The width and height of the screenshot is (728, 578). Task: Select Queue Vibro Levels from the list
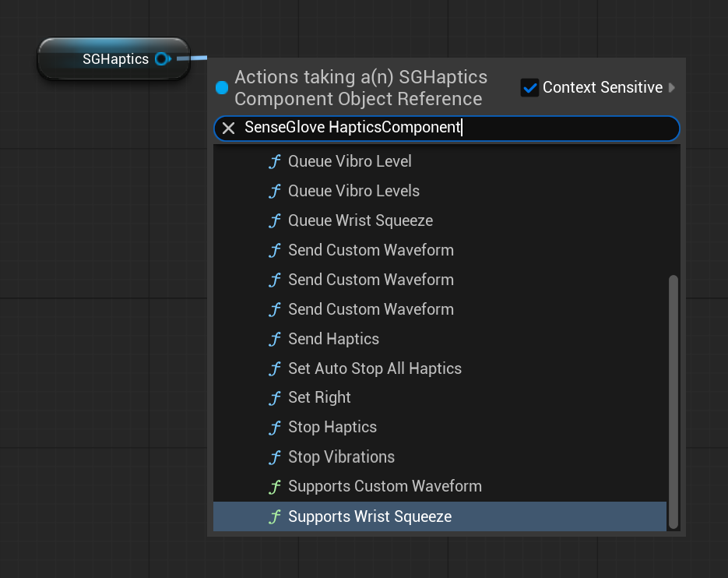point(353,191)
